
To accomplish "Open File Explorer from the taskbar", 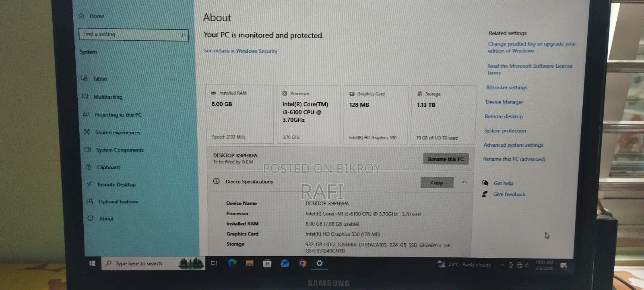I will tap(250, 264).
